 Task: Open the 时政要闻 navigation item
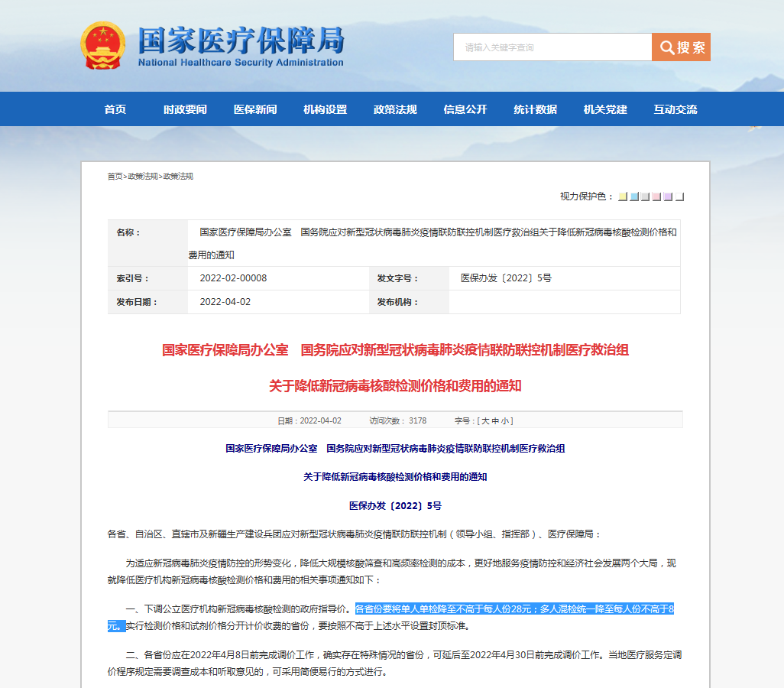(x=185, y=109)
